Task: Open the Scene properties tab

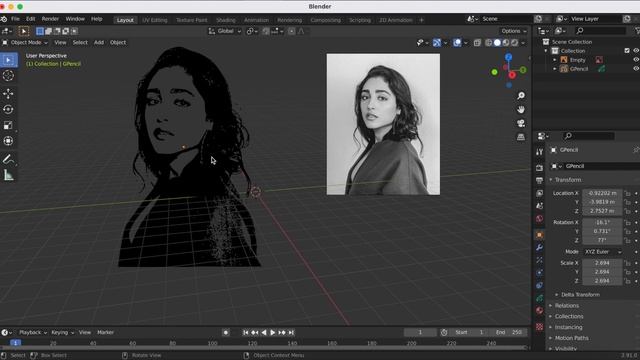Action: coord(540,206)
